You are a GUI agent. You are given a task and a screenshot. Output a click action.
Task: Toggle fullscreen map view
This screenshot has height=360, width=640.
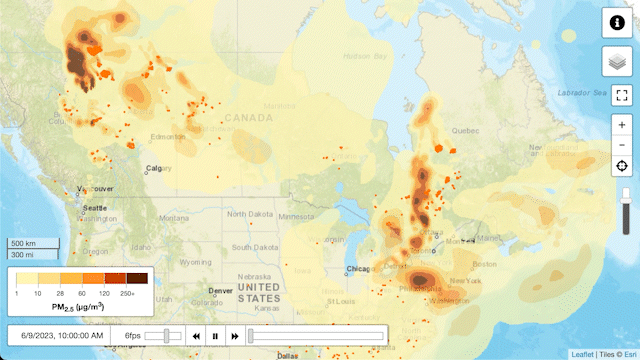[x=622, y=96]
